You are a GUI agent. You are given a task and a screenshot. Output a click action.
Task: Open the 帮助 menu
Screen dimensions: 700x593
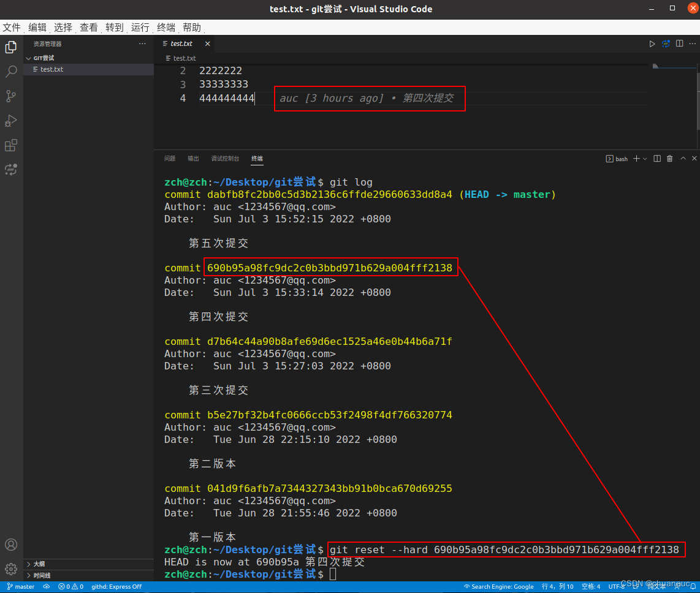pos(192,28)
